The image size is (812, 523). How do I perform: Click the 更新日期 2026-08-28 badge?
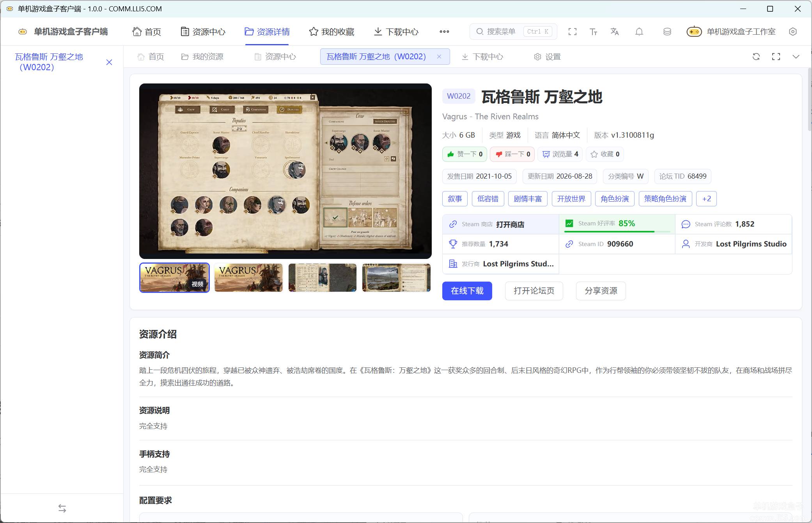(560, 176)
